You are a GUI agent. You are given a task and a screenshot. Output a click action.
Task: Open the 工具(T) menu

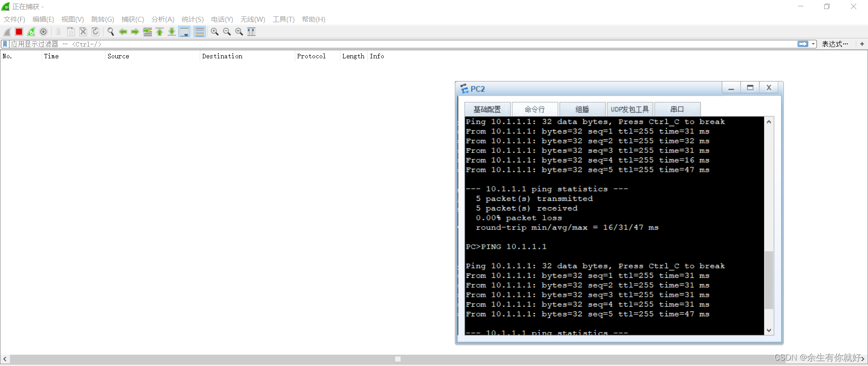[283, 19]
